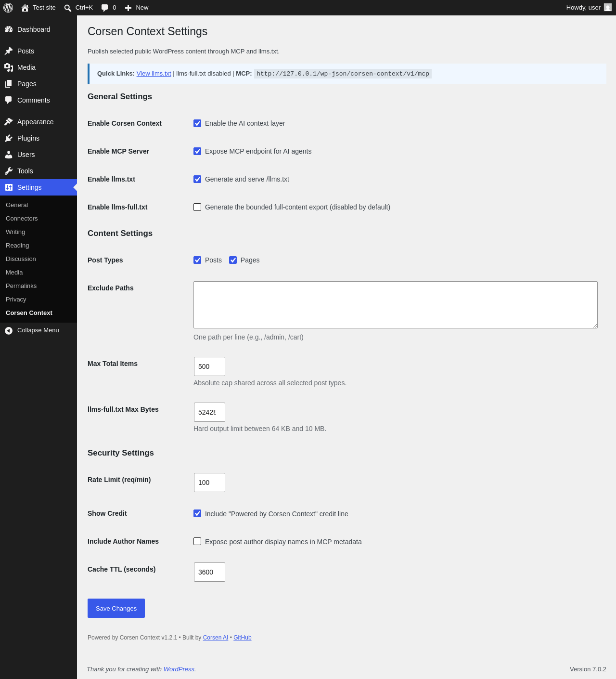Open the GitHub link in footer
The width and height of the screenshot is (616, 679).
point(243,638)
